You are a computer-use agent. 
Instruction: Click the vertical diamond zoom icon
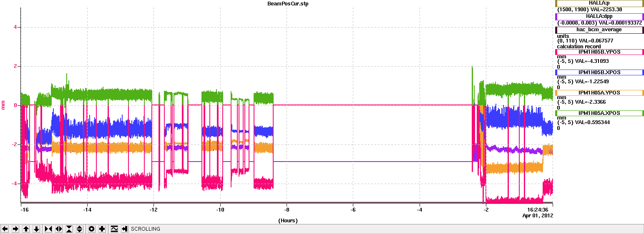(80, 229)
